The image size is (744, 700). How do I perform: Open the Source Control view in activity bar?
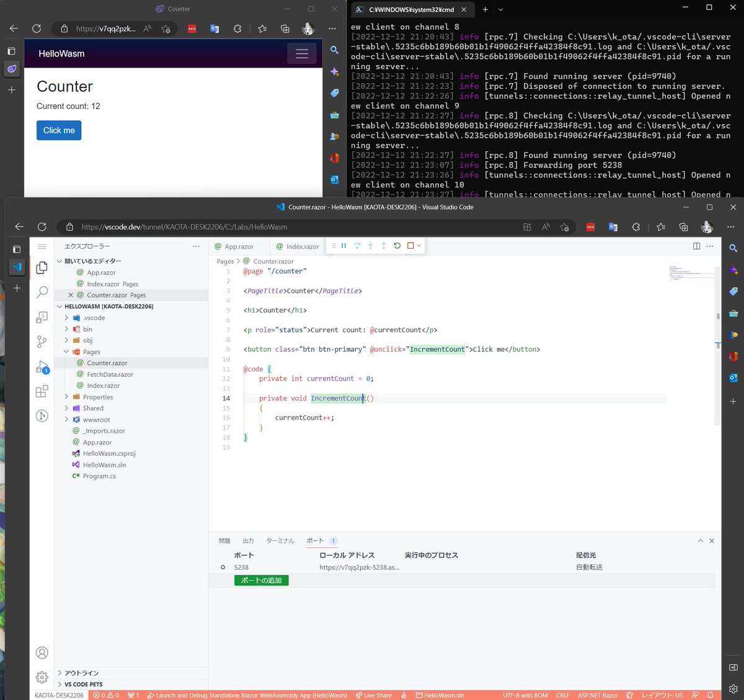click(x=42, y=342)
